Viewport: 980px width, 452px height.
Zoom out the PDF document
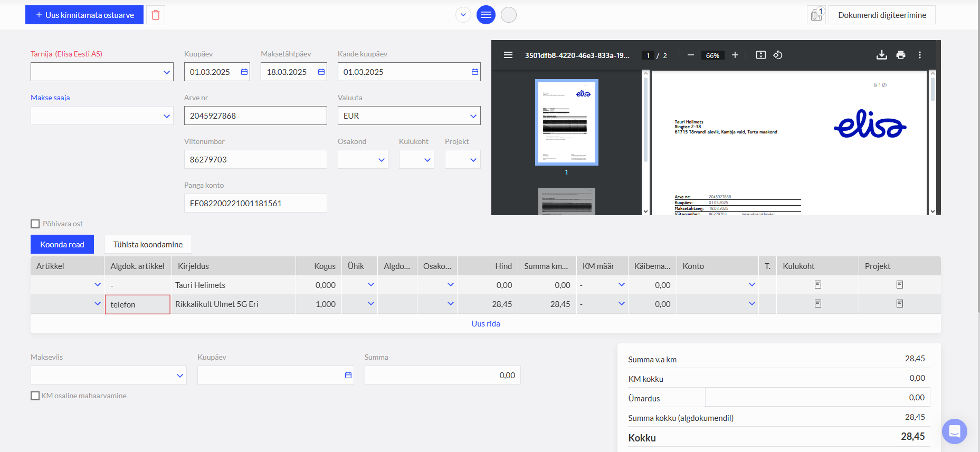[x=690, y=55]
